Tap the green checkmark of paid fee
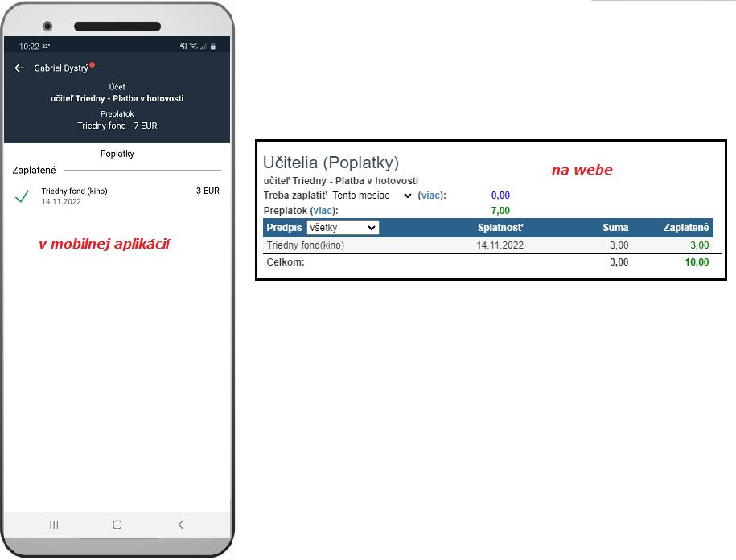This screenshot has height=560, width=736. [x=22, y=196]
